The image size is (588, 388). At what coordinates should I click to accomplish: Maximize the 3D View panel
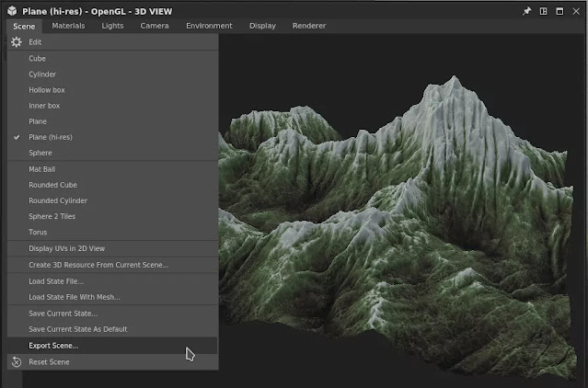[559, 11]
